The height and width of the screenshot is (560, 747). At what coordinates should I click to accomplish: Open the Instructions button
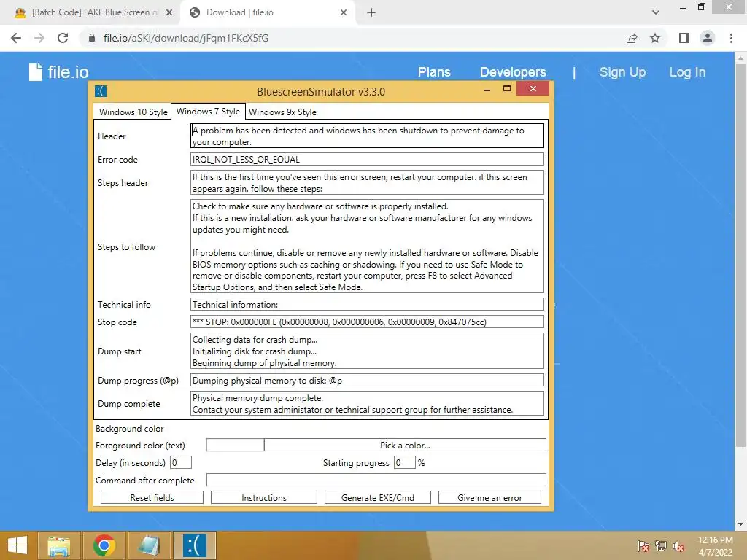pyautogui.click(x=264, y=497)
